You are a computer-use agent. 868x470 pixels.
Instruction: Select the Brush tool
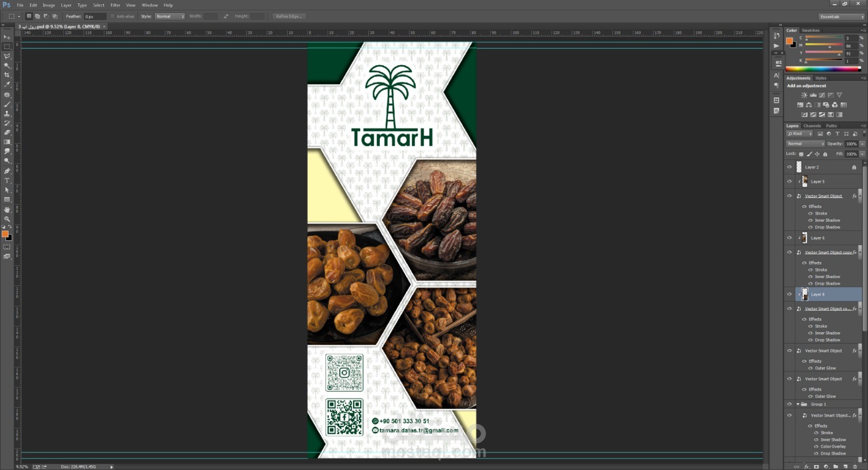pyautogui.click(x=7, y=104)
